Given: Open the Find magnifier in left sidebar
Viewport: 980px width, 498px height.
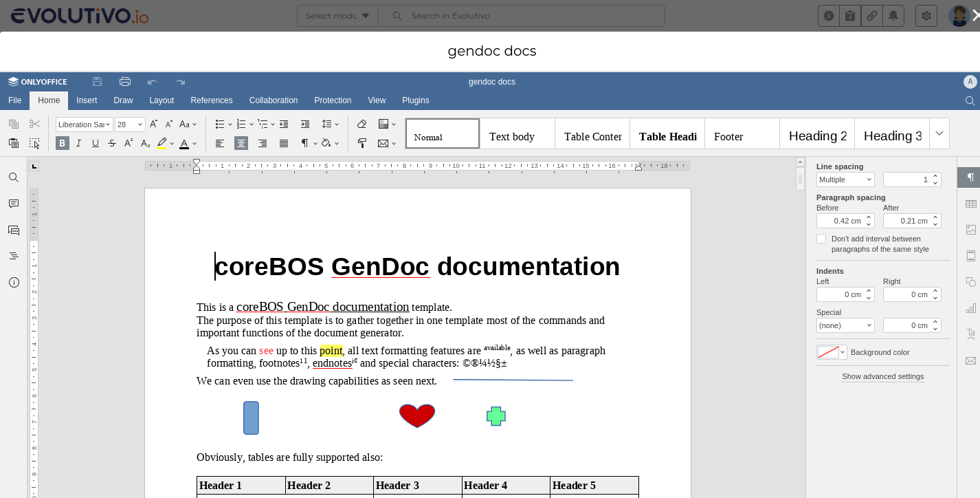Looking at the screenshot, I should (x=14, y=177).
